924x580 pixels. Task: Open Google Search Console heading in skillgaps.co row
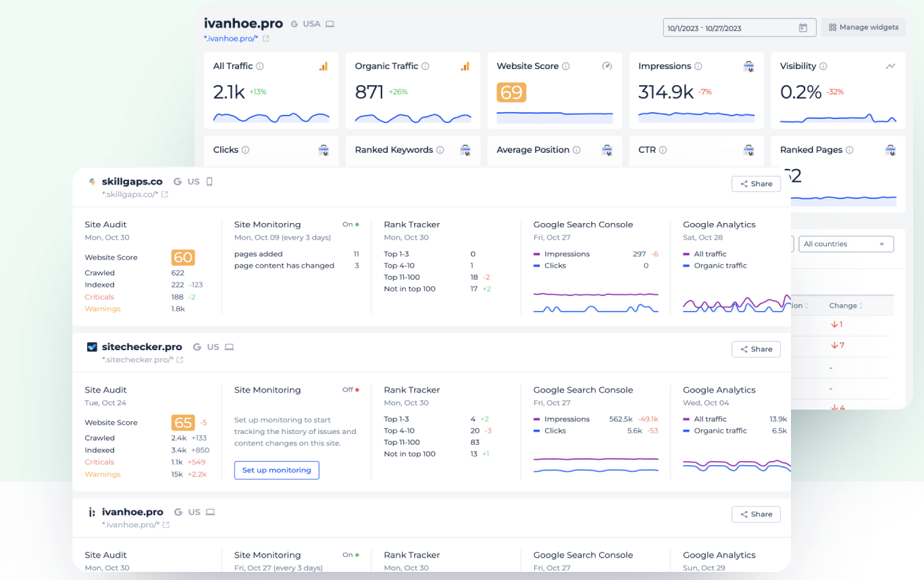(583, 224)
